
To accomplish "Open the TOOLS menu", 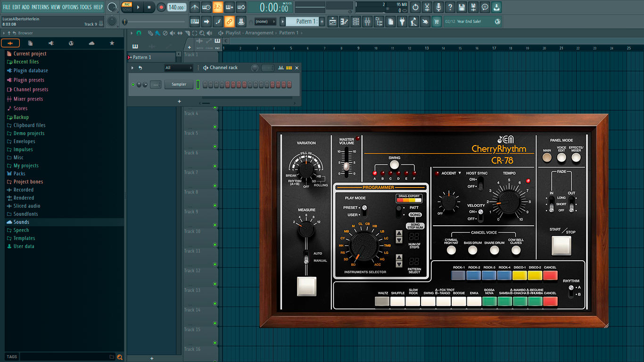I will (x=86, y=7).
